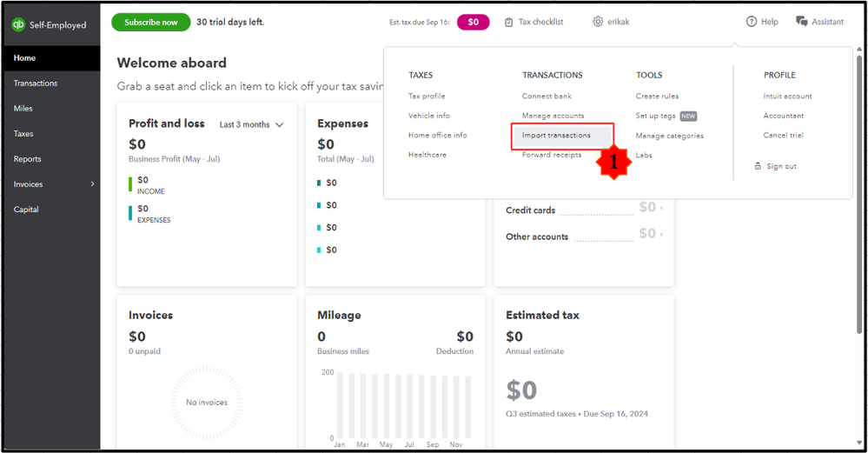Click the Help question mark icon
Screen dimensions: 868x453
(x=752, y=22)
